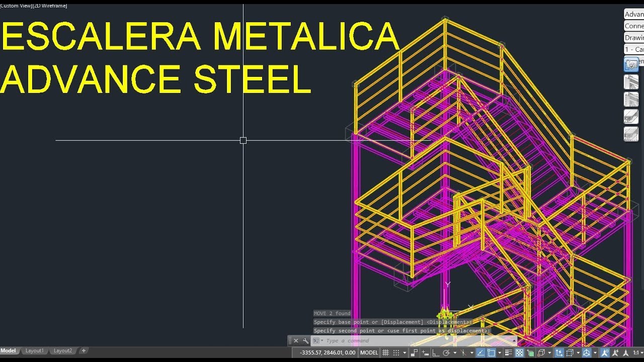Switch to the Model tab
The width and height of the screenshot is (644, 362).
pyautogui.click(x=9, y=350)
